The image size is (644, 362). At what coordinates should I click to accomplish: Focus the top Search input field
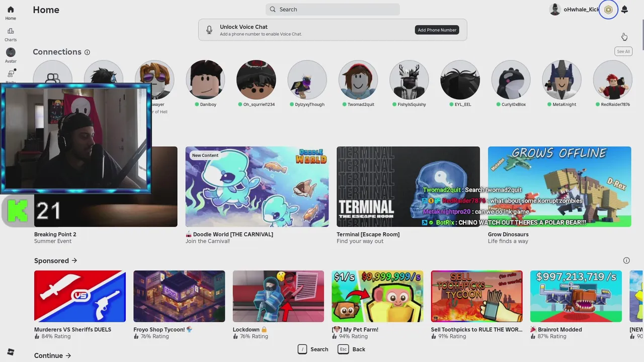coord(333,10)
